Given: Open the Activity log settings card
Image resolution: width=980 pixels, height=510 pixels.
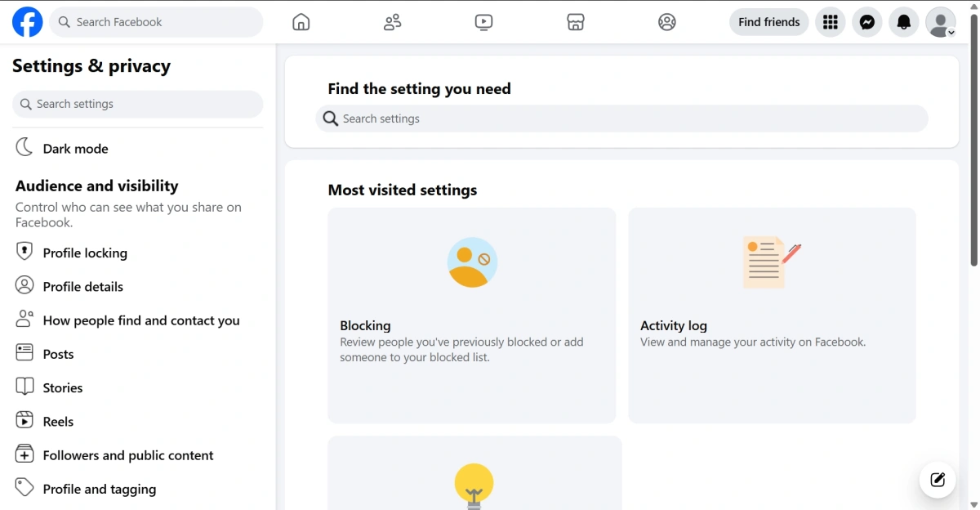Looking at the screenshot, I should [x=772, y=315].
